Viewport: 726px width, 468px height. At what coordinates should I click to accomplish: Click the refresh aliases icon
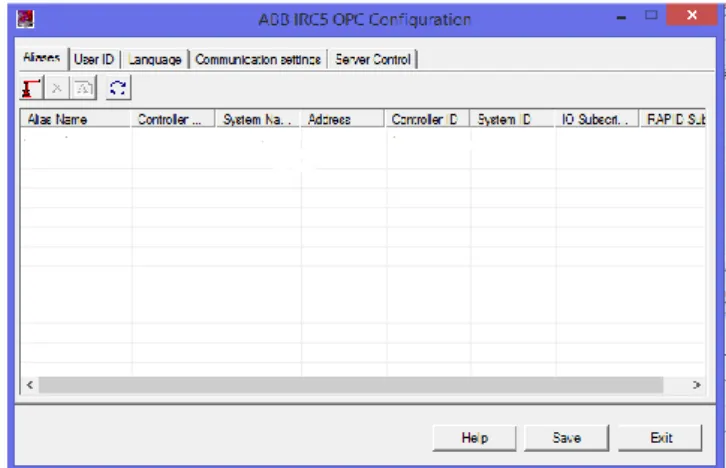[118, 88]
